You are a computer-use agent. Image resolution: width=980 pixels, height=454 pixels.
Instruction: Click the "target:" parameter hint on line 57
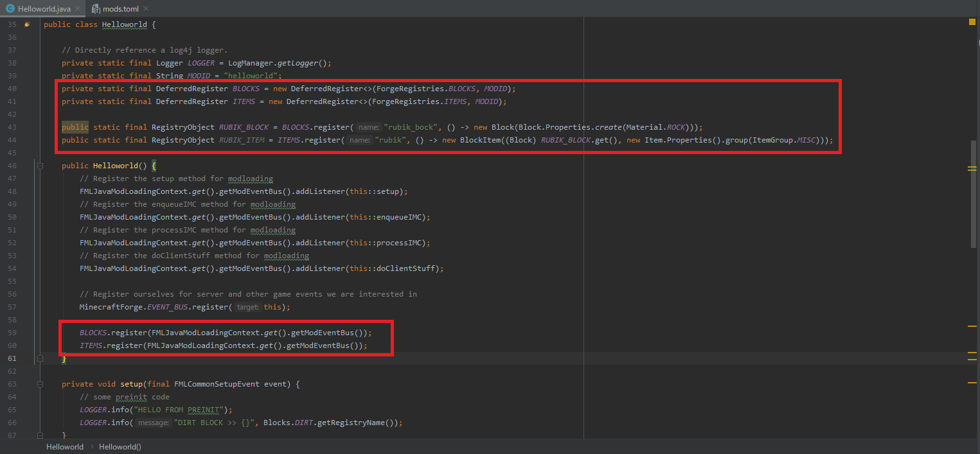[x=247, y=307]
